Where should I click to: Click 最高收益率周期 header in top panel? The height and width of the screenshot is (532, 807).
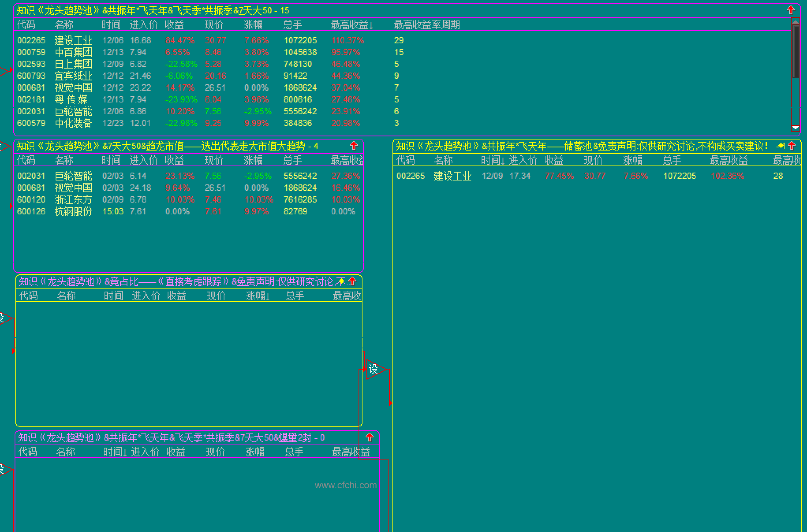[x=426, y=25]
